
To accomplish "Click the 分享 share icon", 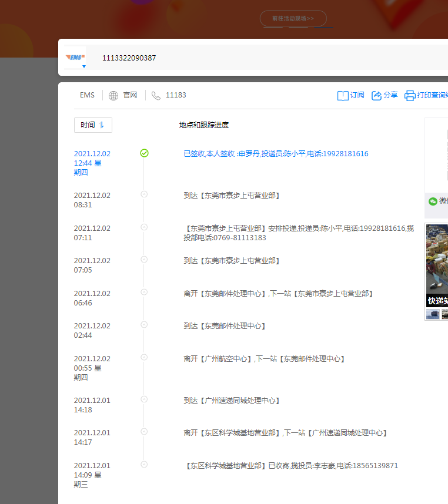I will (x=377, y=95).
